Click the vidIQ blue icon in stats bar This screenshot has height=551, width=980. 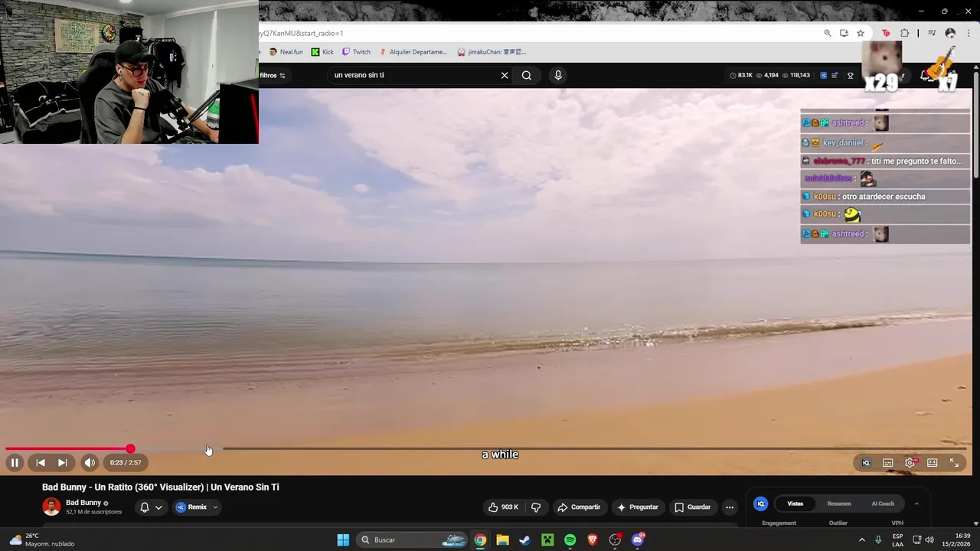coord(823,75)
